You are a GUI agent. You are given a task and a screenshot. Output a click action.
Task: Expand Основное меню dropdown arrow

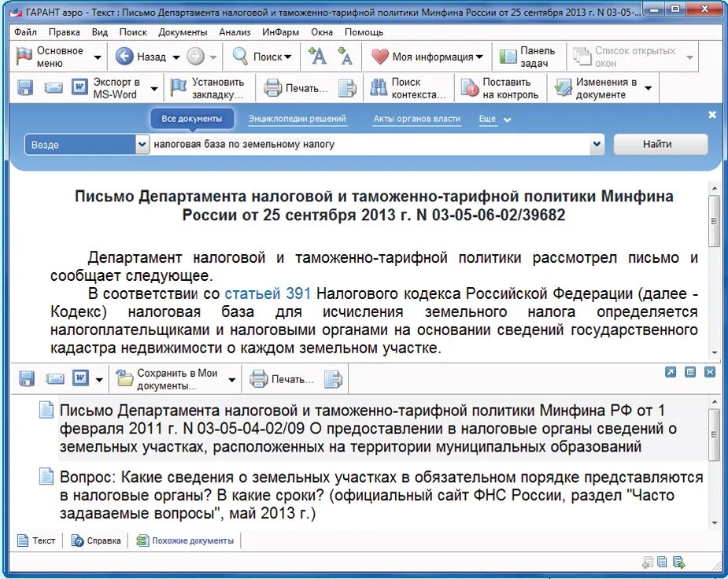click(x=98, y=57)
